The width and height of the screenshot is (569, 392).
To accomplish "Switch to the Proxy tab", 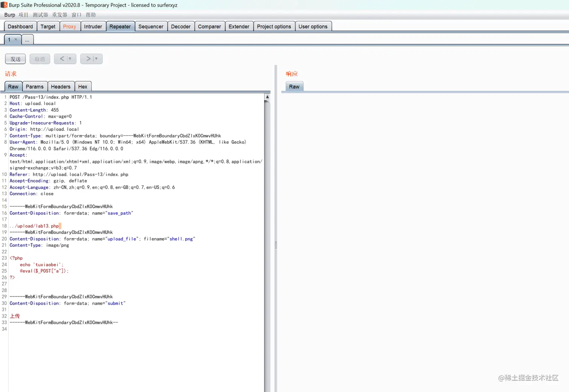I will (70, 26).
